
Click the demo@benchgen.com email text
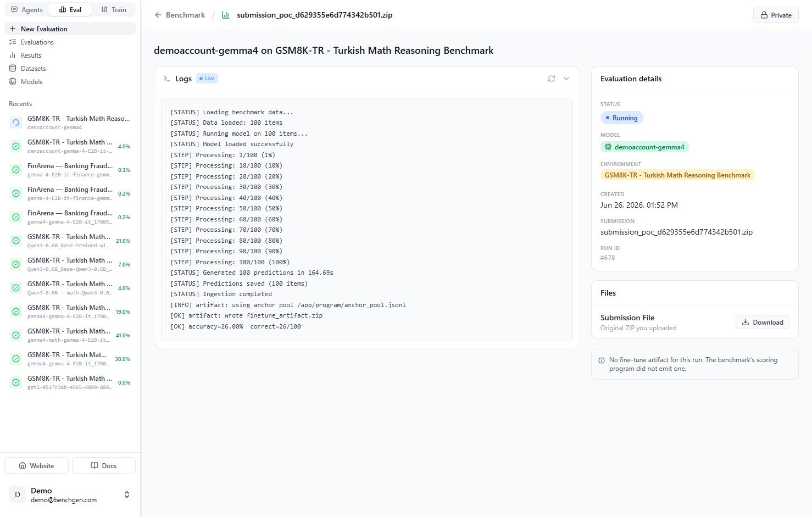(x=64, y=500)
